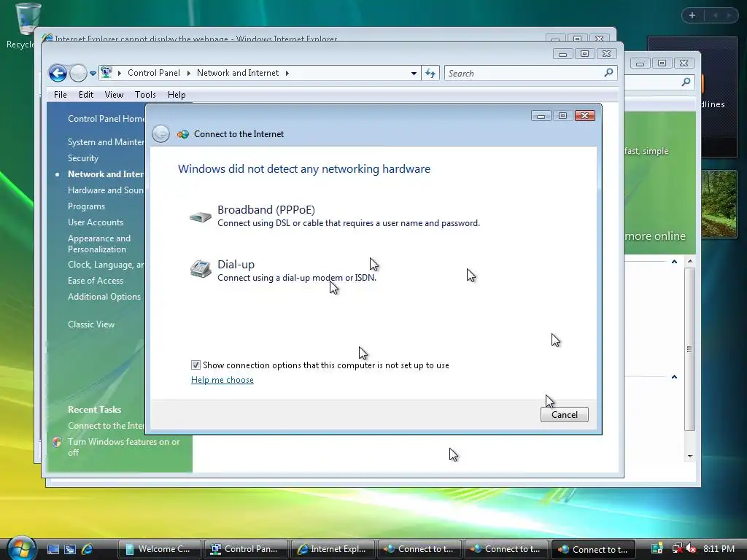Image resolution: width=747 pixels, height=560 pixels.
Task: Open the Help me choose link
Action: (x=222, y=379)
